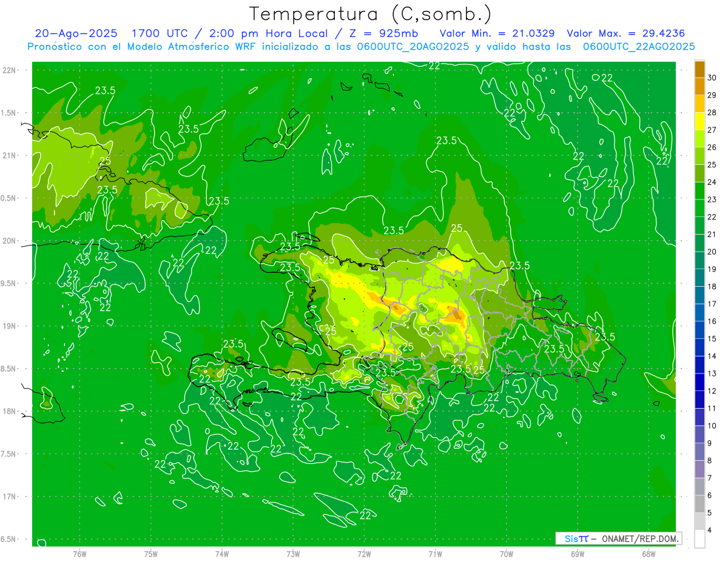Click the colorbar label "7"

(x=710, y=478)
